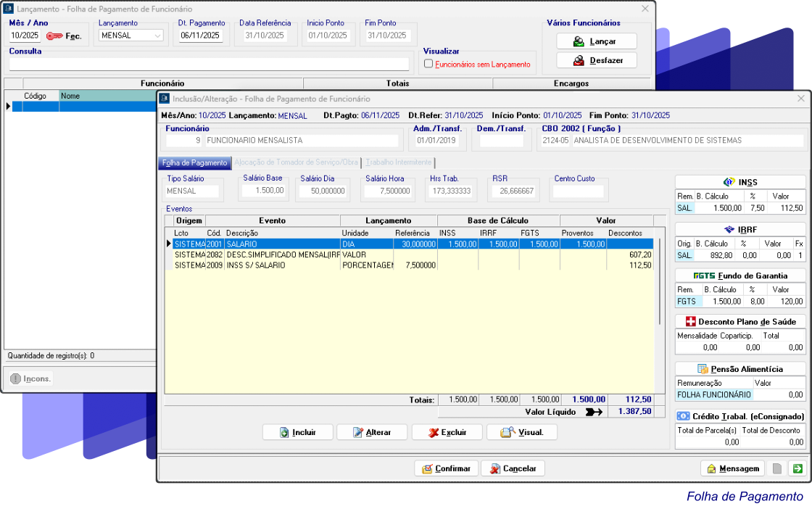Click the Consulta search field
The width and height of the screenshot is (812, 509).
click(x=210, y=64)
